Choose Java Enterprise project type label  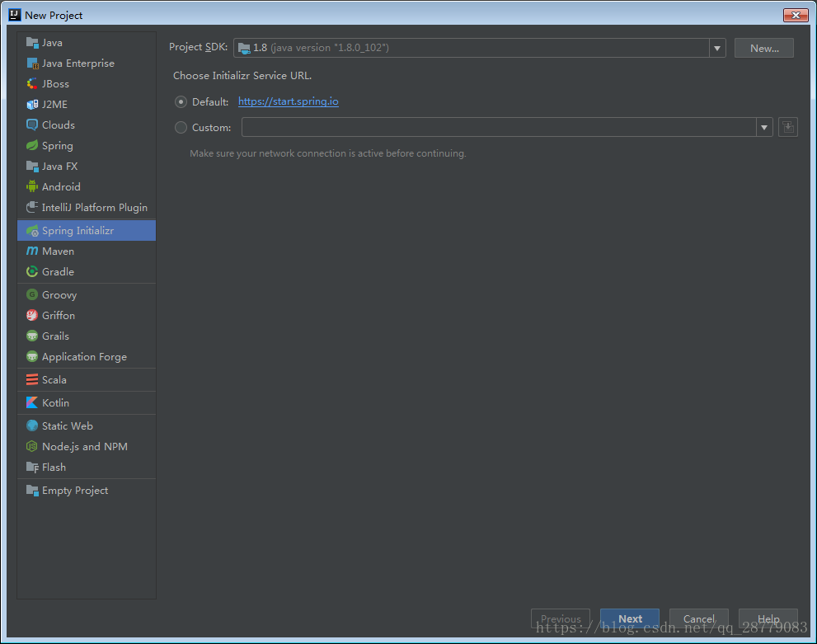78,63
